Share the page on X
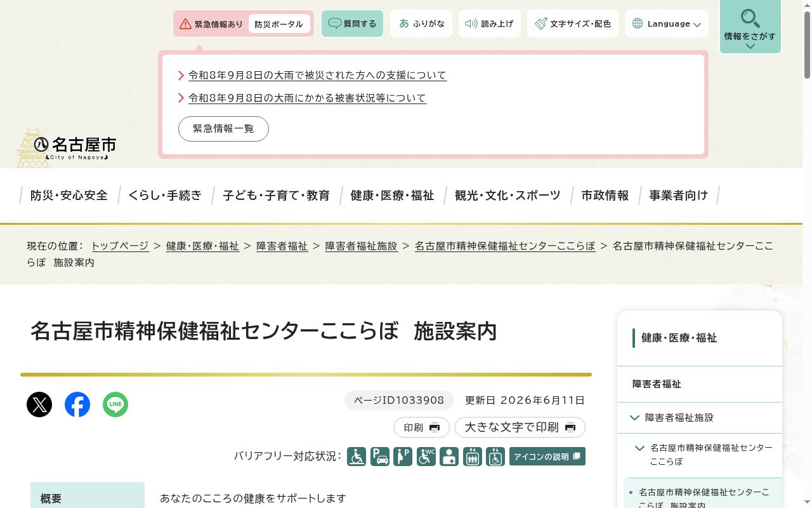The width and height of the screenshot is (812, 508). coord(39,404)
